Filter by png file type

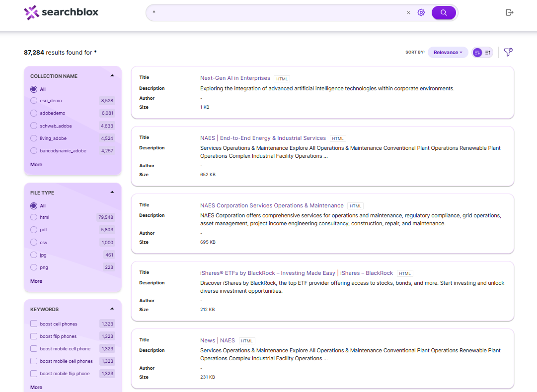[x=34, y=267]
